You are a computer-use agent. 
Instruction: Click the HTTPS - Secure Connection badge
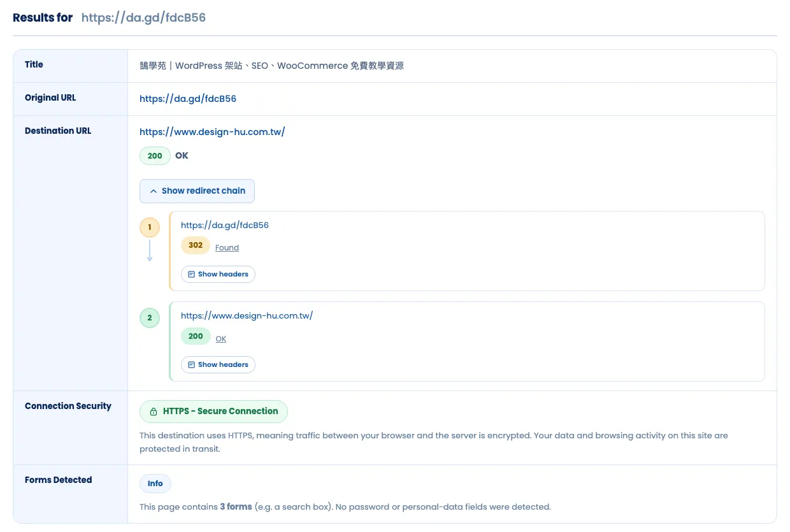(x=213, y=412)
